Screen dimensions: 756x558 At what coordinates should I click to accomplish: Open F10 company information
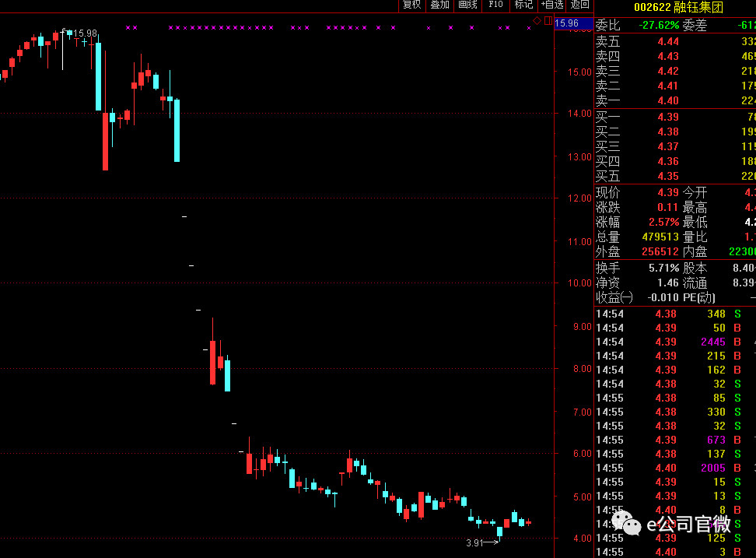(x=495, y=5)
